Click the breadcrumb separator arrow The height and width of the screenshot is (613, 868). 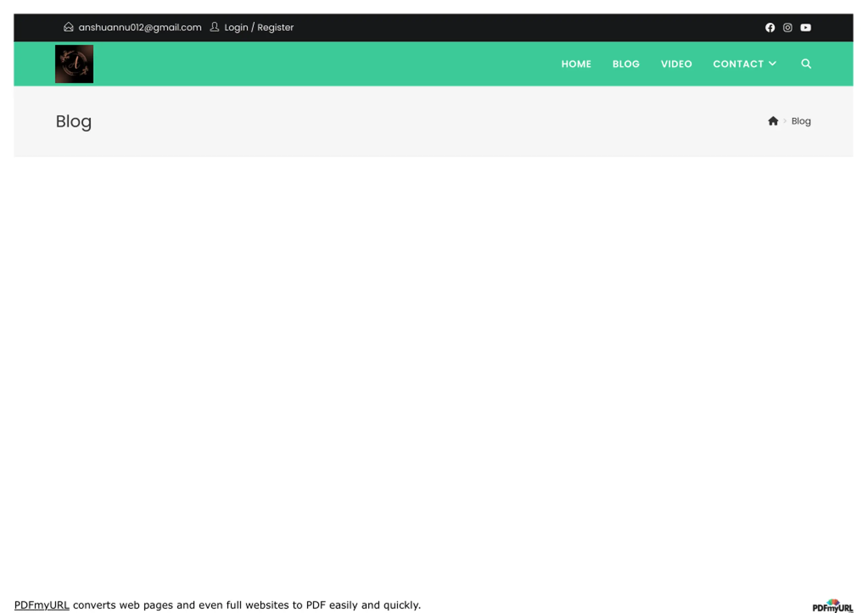[785, 121]
